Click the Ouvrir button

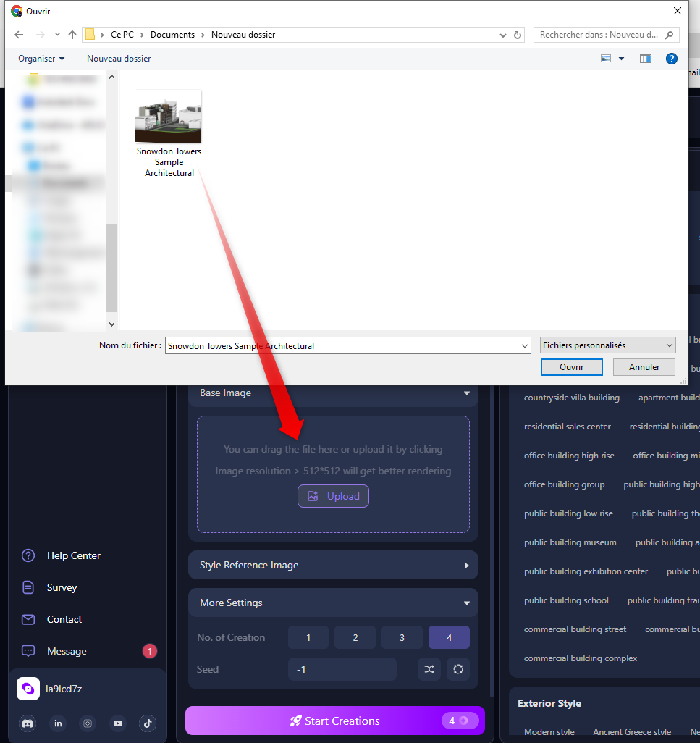click(571, 367)
